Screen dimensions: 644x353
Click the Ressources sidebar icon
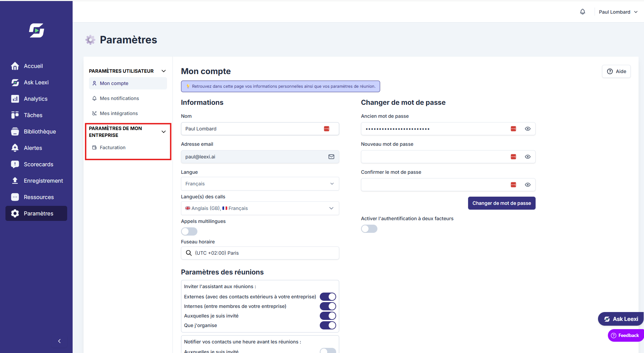15,197
